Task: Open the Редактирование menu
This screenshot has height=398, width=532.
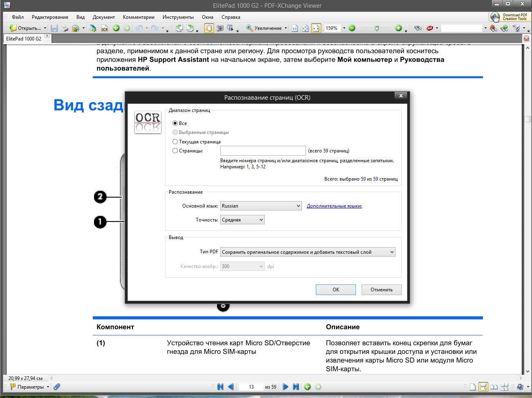Action: click(50, 17)
